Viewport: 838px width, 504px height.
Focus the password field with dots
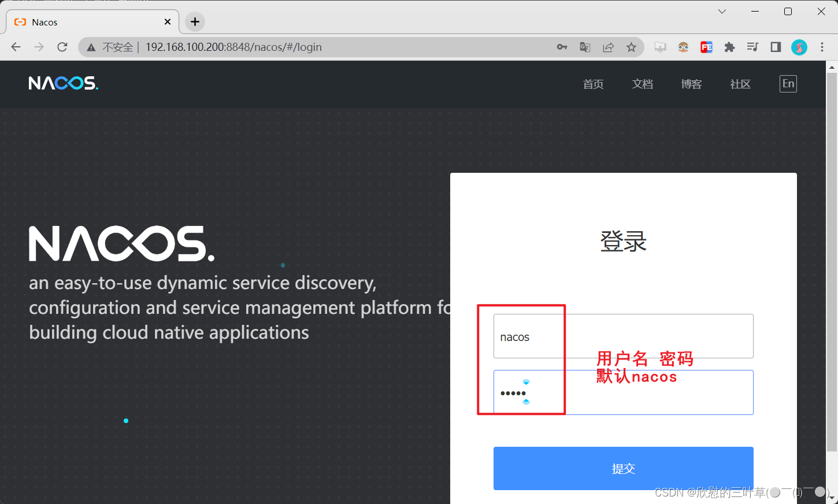click(624, 392)
